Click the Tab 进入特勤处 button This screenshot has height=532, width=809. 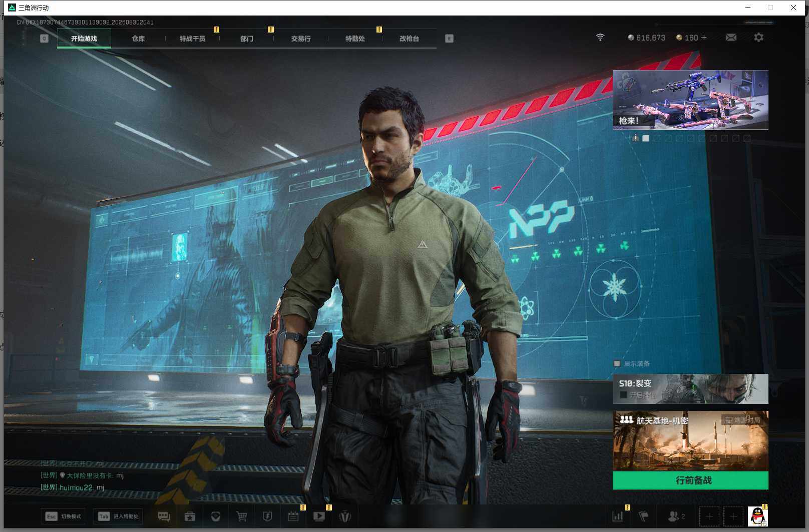coord(119,516)
